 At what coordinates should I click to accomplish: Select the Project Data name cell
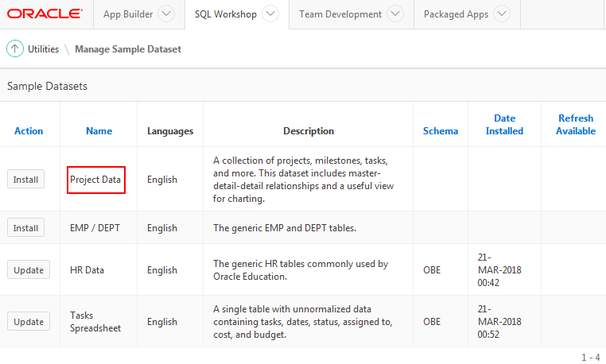pos(95,180)
